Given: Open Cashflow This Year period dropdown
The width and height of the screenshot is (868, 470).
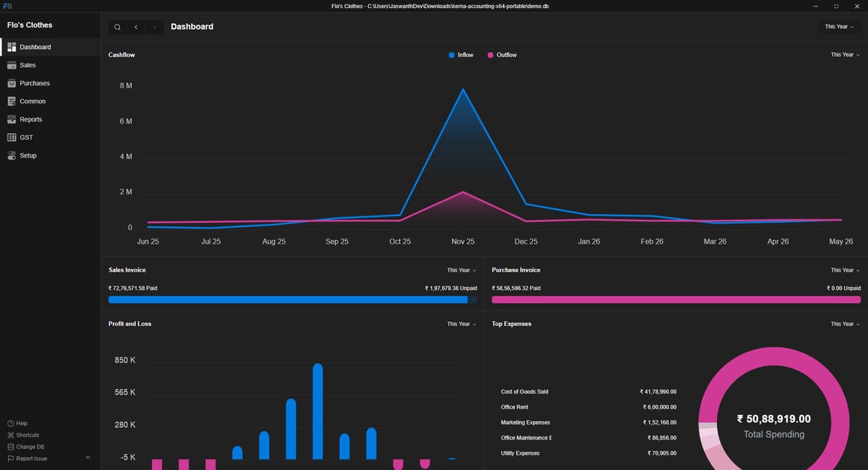Looking at the screenshot, I should click(845, 55).
